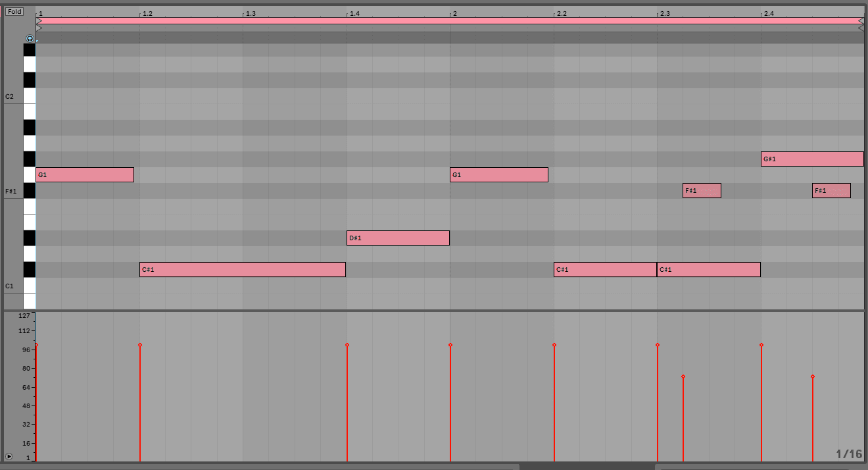Viewport: 868px width, 470px height.
Task: Select the G#1 note at 2.4
Action: [x=812, y=159]
